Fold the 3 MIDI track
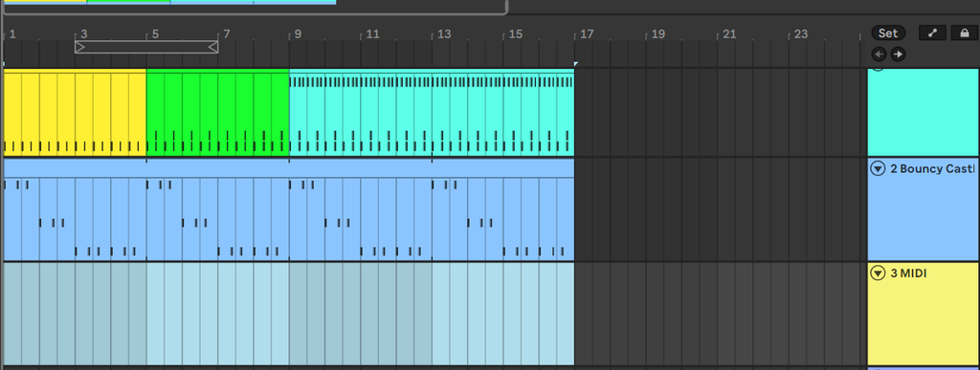Image resolution: width=980 pixels, height=370 pixels. pos(879,272)
